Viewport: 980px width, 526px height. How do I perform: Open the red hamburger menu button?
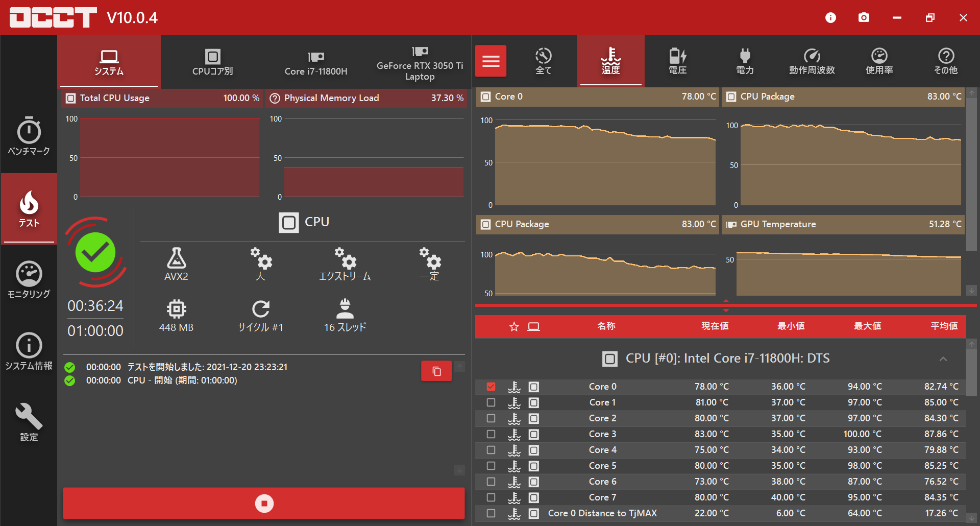(491, 61)
